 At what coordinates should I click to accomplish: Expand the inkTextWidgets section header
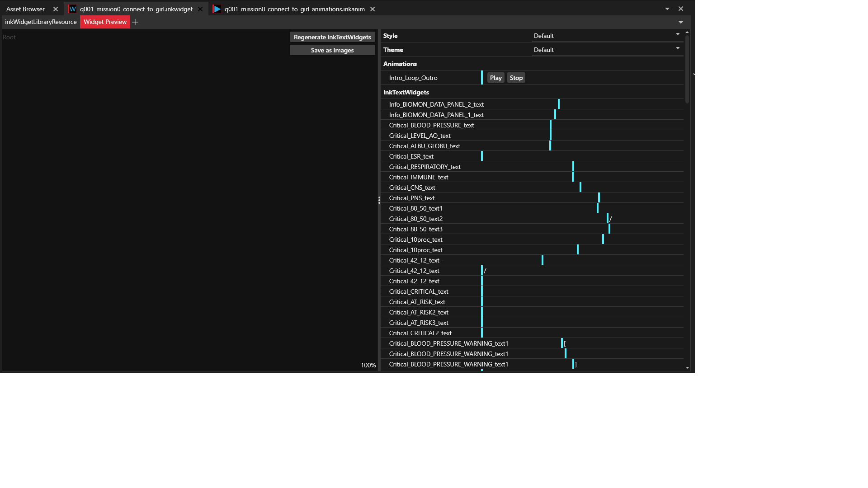coord(406,92)
